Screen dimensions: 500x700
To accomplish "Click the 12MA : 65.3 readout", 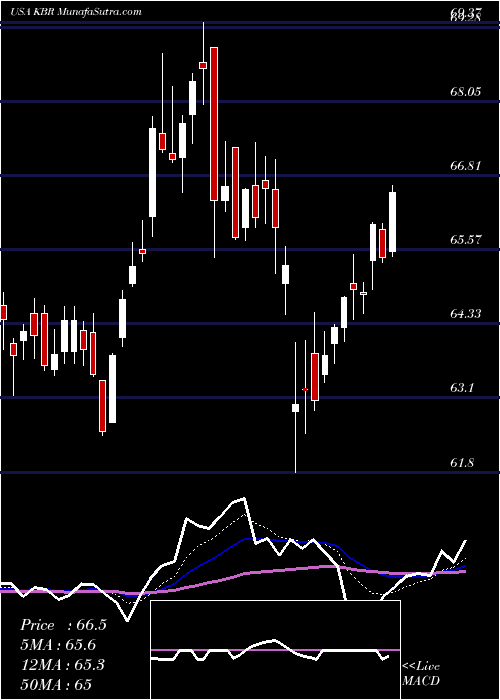I will 62,664.
